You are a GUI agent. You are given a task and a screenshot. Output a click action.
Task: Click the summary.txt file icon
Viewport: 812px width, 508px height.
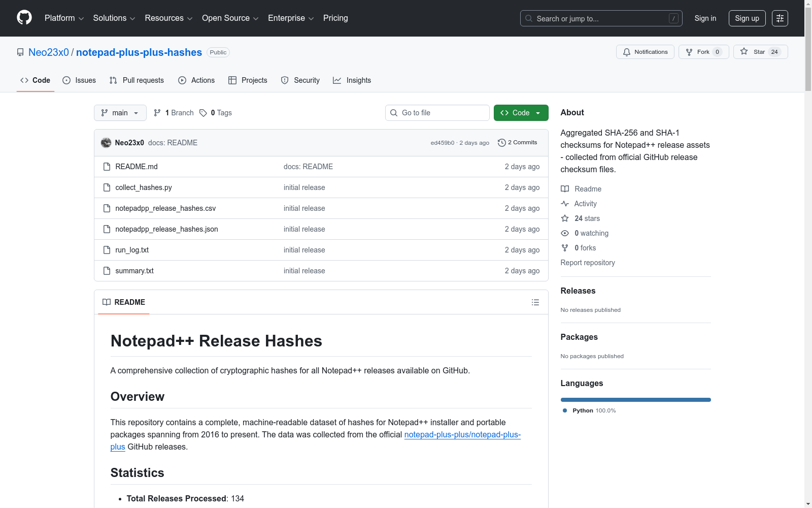(107, 271)
